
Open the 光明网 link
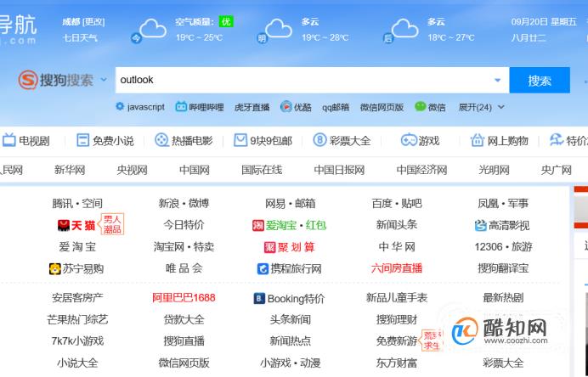[x=494, y=170]
